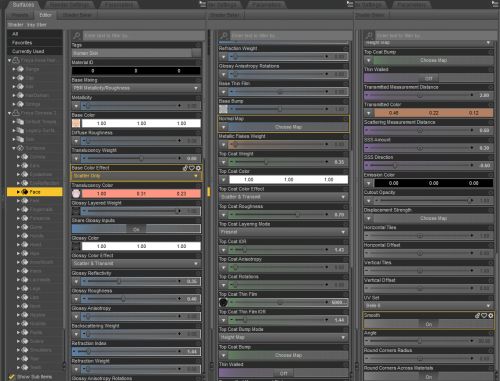
Task: Toggle the Share Glossy Inputs On switch
Action: point(136,229)
